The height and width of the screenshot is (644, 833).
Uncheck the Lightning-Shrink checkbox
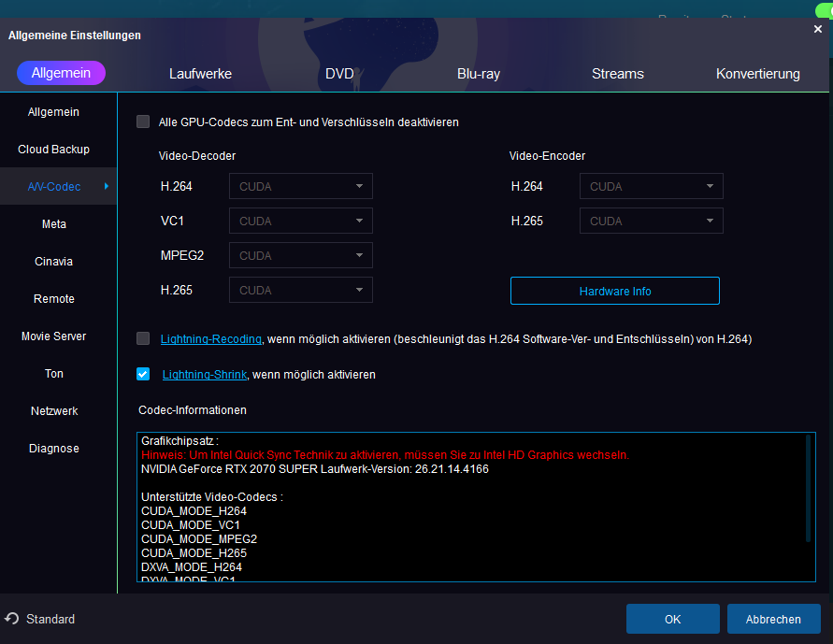143,374
